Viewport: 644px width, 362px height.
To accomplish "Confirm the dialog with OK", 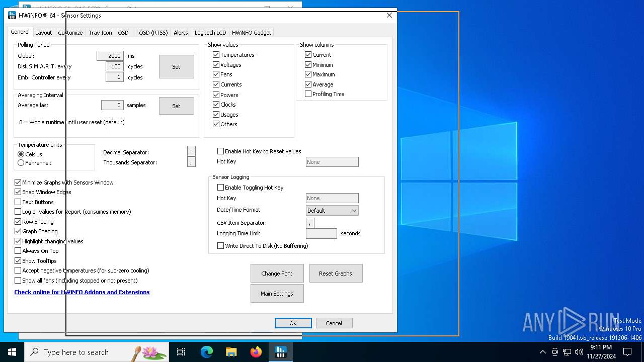I will 293,323.
